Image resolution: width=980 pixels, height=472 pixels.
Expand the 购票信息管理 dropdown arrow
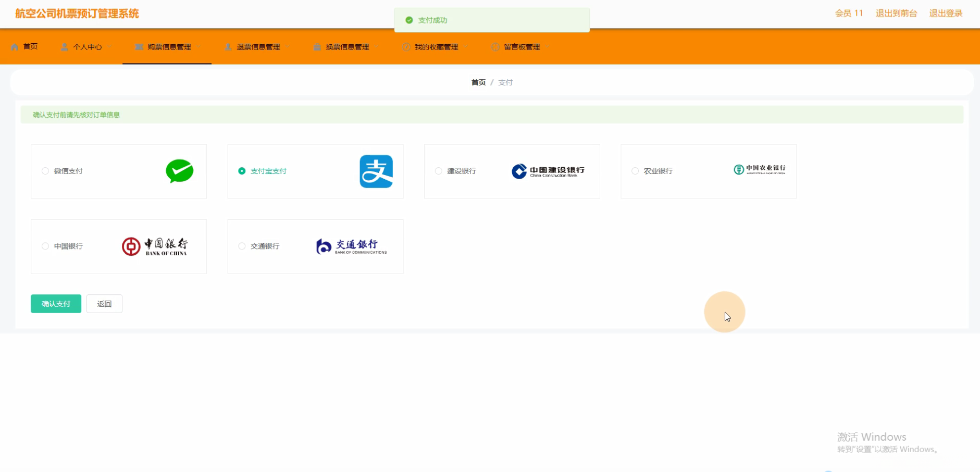(199, 47)
